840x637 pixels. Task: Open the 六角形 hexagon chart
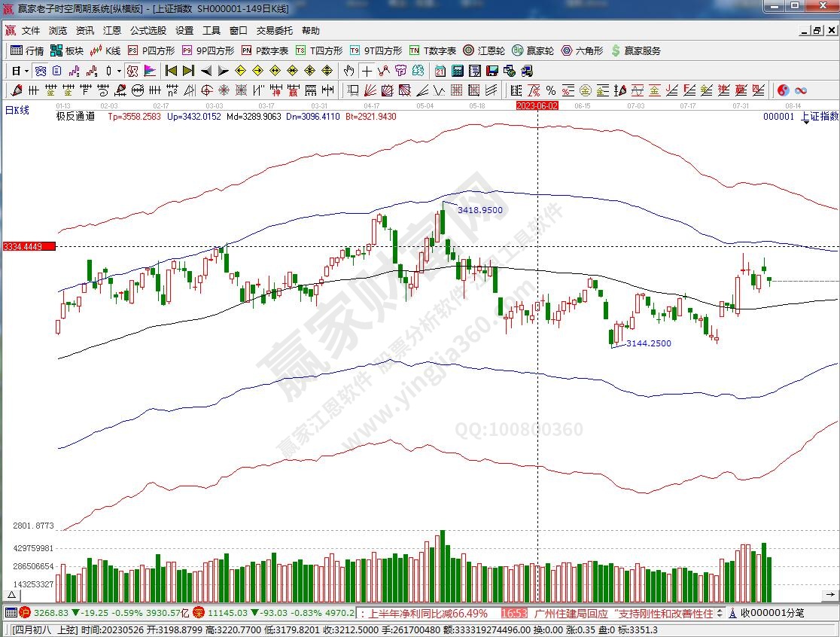tap(582, 51)
